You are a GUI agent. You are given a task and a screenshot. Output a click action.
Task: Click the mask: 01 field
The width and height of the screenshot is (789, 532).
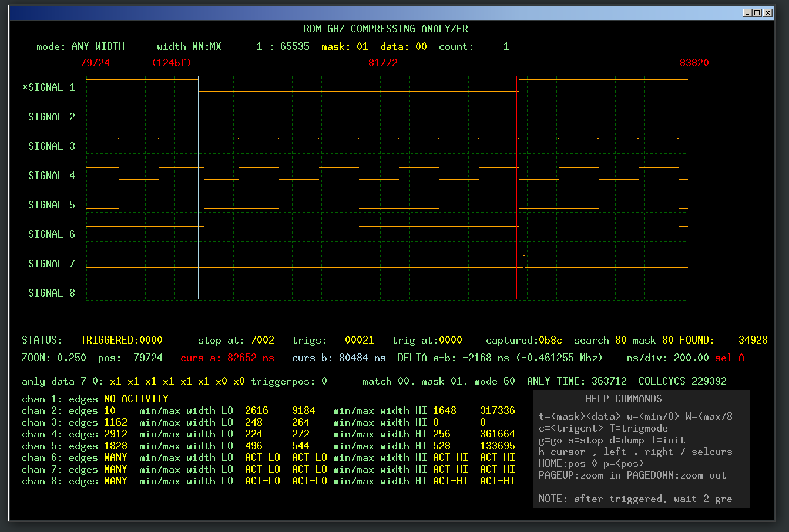[x=344, y=46]
